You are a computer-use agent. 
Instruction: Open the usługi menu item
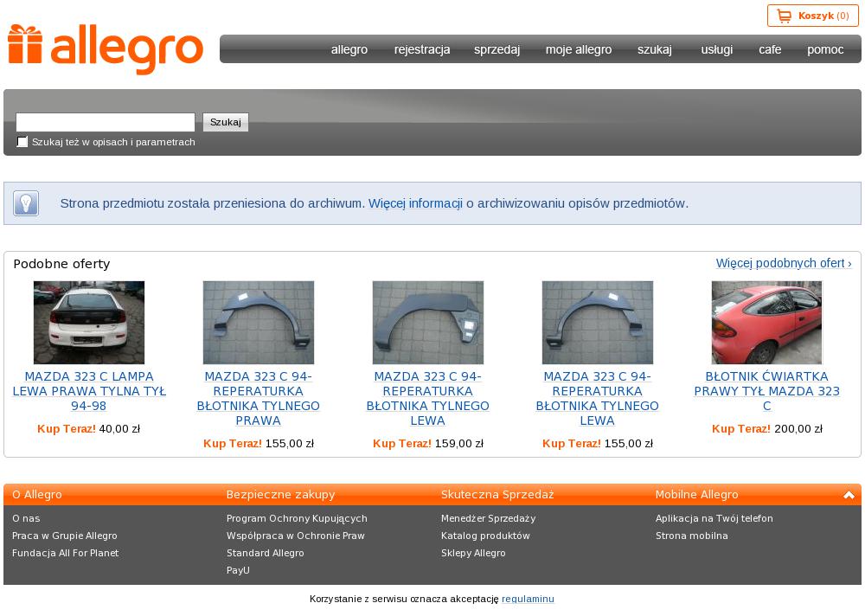click(716, 49)
